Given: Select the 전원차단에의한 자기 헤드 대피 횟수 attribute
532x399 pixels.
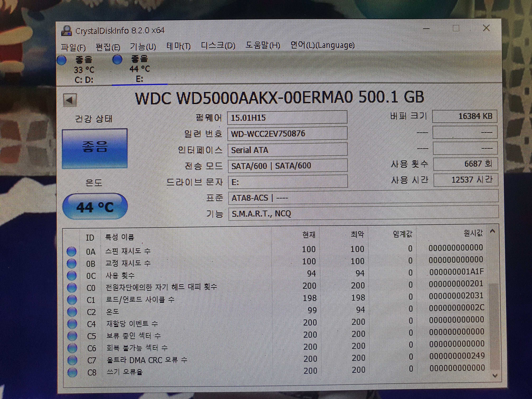Looking at the screenshot, I should [161, 287].
